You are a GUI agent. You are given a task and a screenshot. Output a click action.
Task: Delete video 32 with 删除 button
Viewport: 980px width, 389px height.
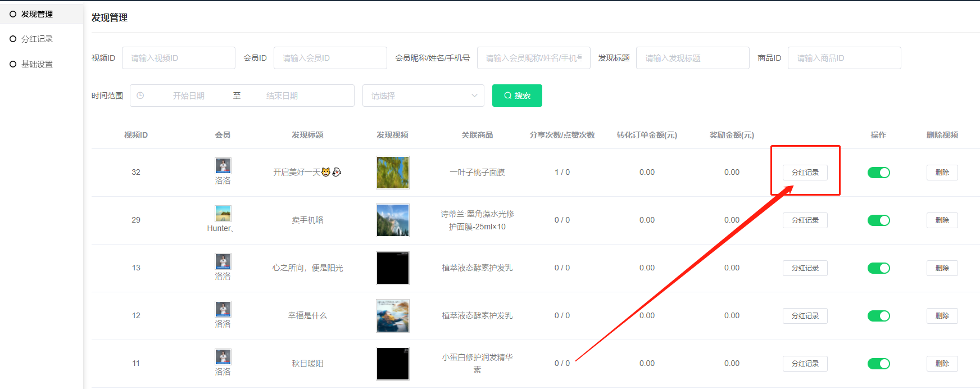pos(942,173)
